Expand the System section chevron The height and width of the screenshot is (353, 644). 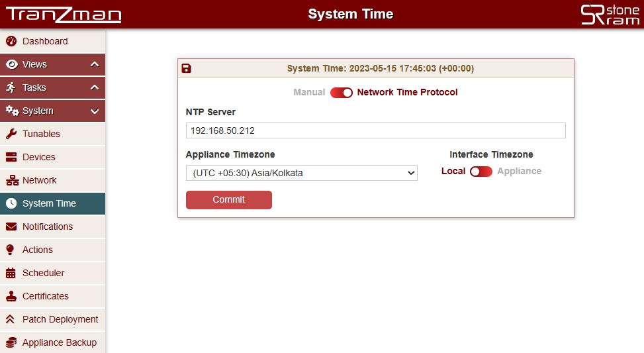pyautogui.click(x=95, y=111)
